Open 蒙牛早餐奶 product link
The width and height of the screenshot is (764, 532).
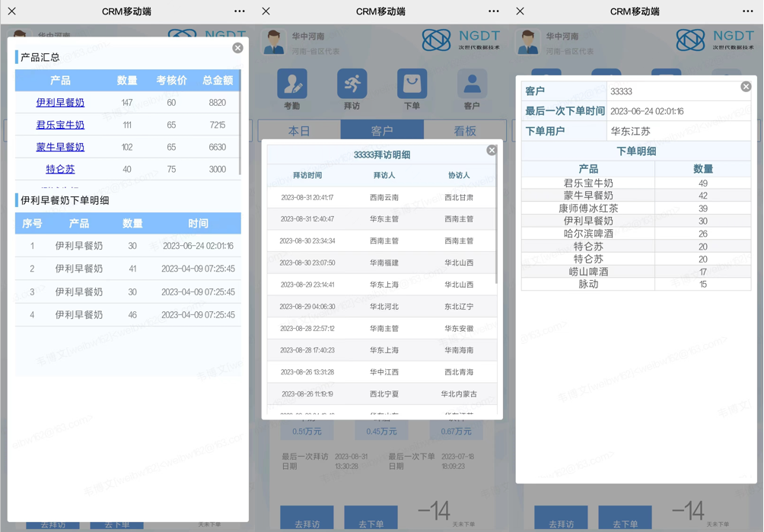[x=60, y=147]
